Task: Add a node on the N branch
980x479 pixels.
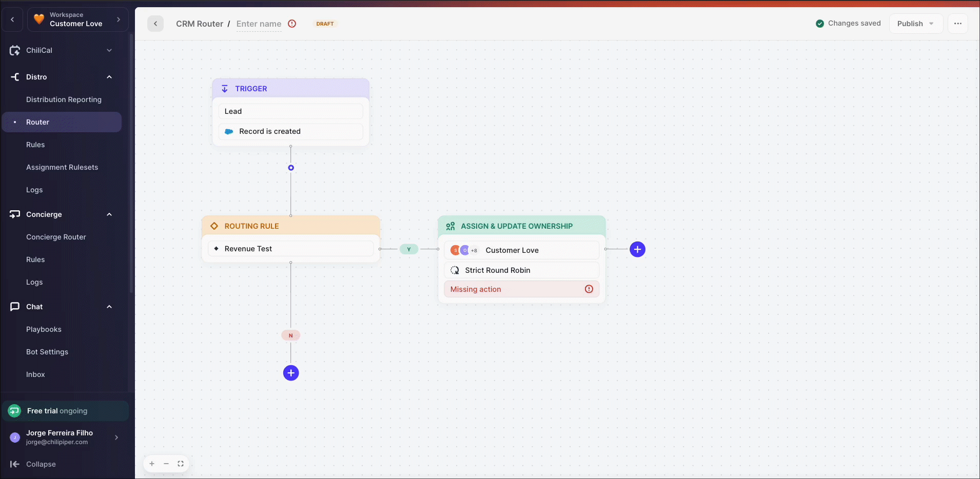Action: coord(291,373)
